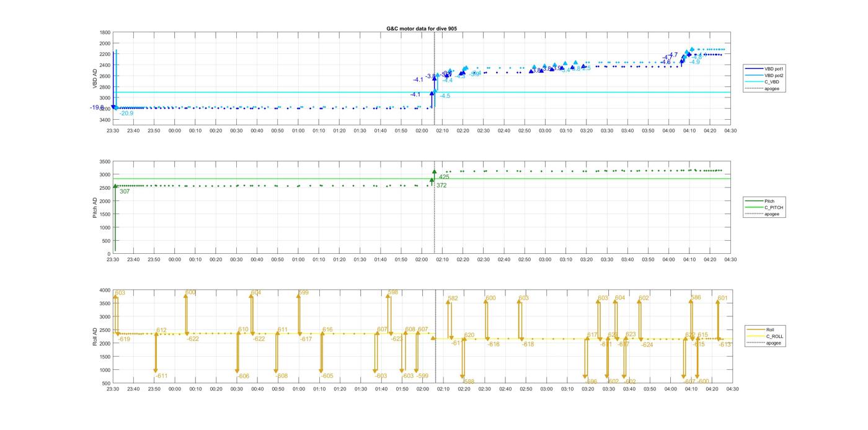Click the '620' roll data label
Viewport: 868px width, 430px height.
click(x=469, y=335)
